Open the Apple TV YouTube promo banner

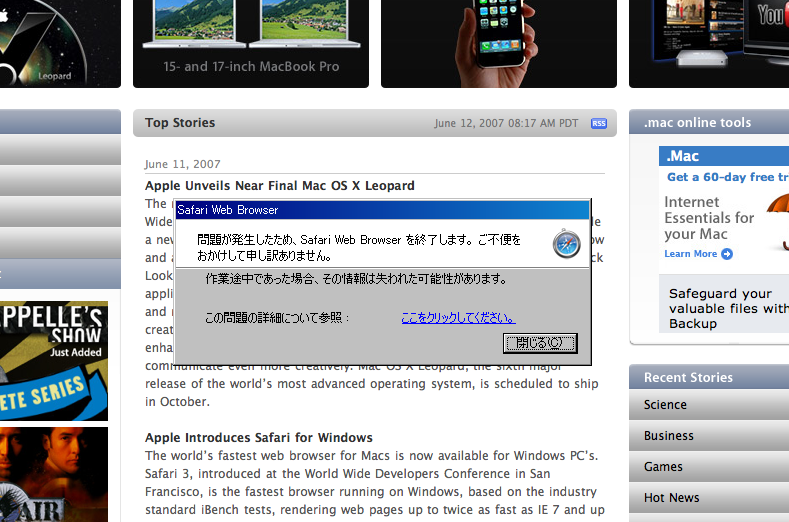coord(709,44)
